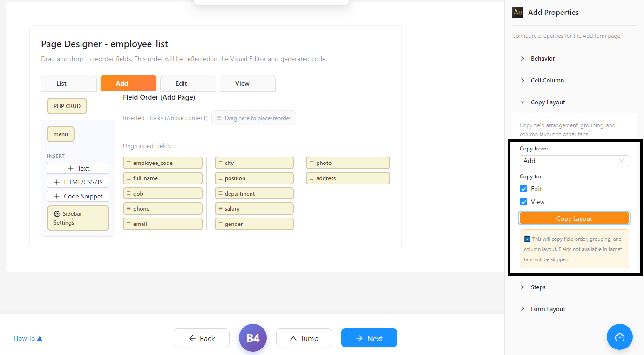Click the plus icon beside Text insert
The height and width of the screenshot is (355, 644).
click(x=71, y=168)
